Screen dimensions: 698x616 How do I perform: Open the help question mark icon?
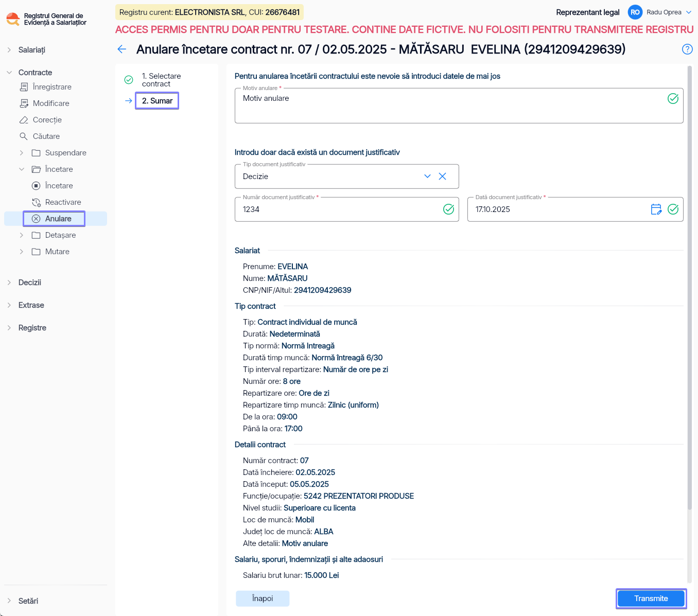[687, 49]
